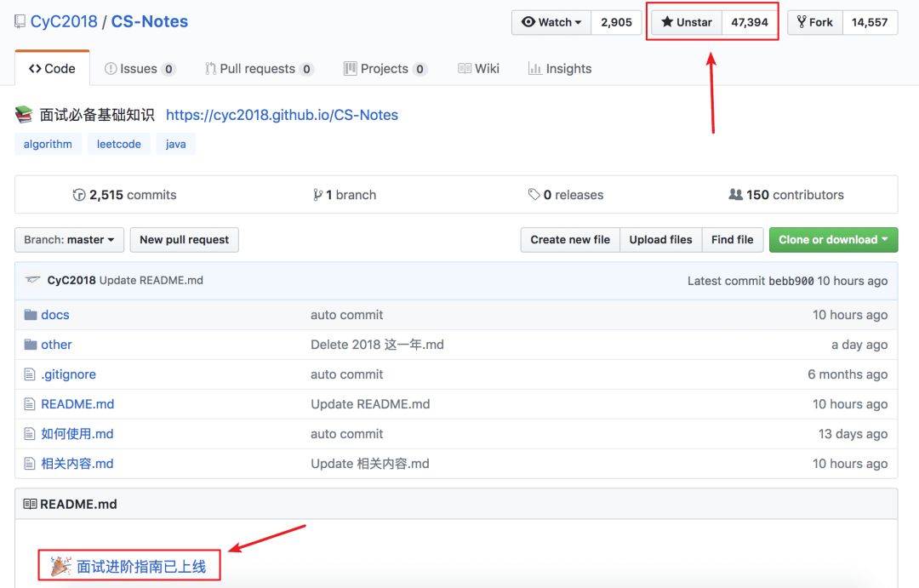Screen dimensions: 919x588
Task: Open the Projects tab
Action: 385,69
